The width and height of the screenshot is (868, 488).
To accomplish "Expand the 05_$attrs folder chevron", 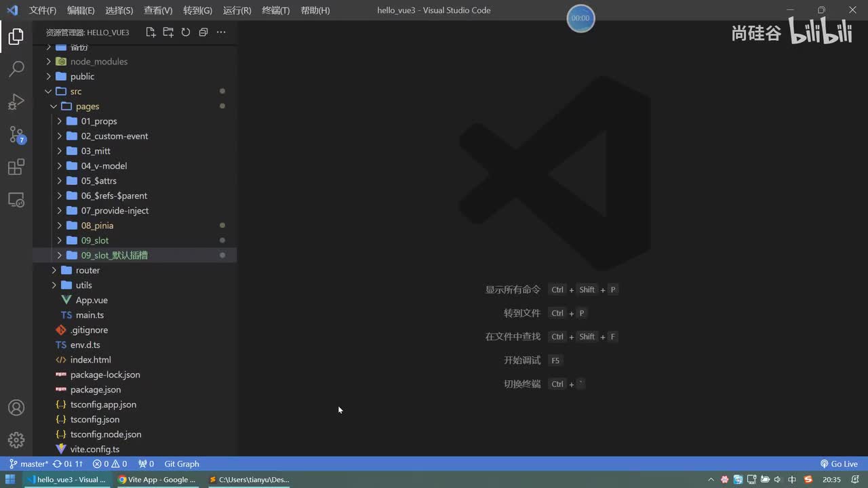I will coord(59,181).
